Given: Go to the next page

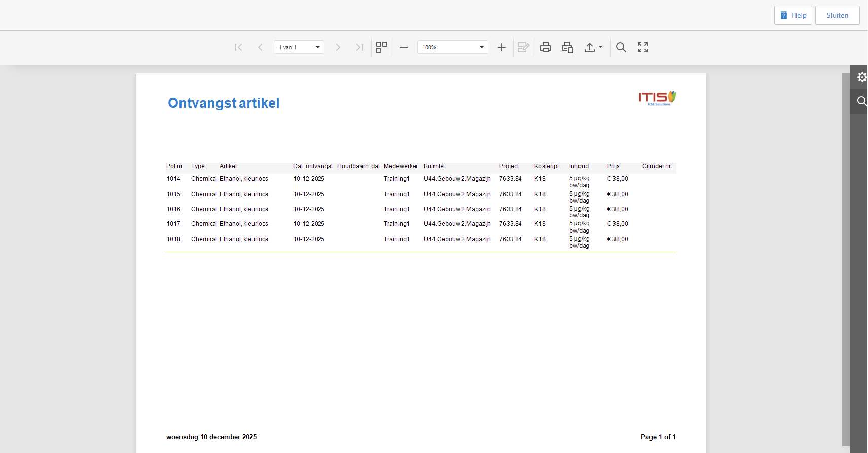Looking at the screenshot, I should tap(338, 47).
